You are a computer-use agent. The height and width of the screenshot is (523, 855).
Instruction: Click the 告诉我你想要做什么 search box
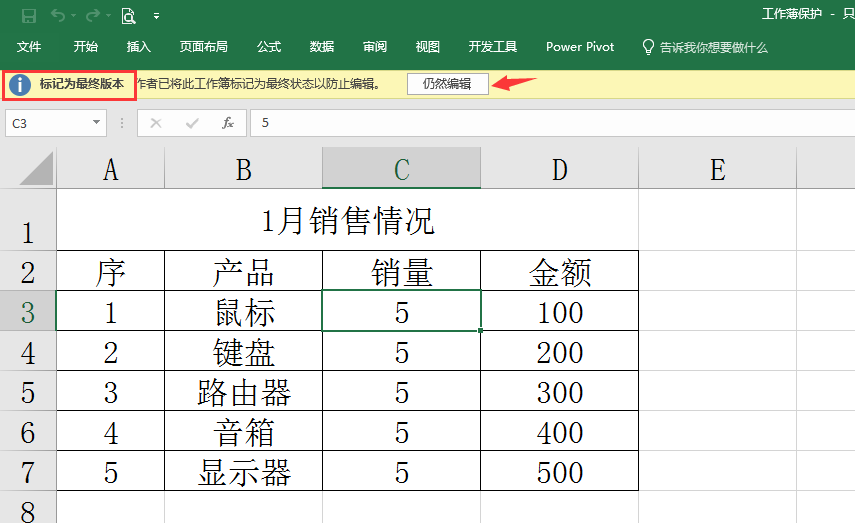(713, 47)
